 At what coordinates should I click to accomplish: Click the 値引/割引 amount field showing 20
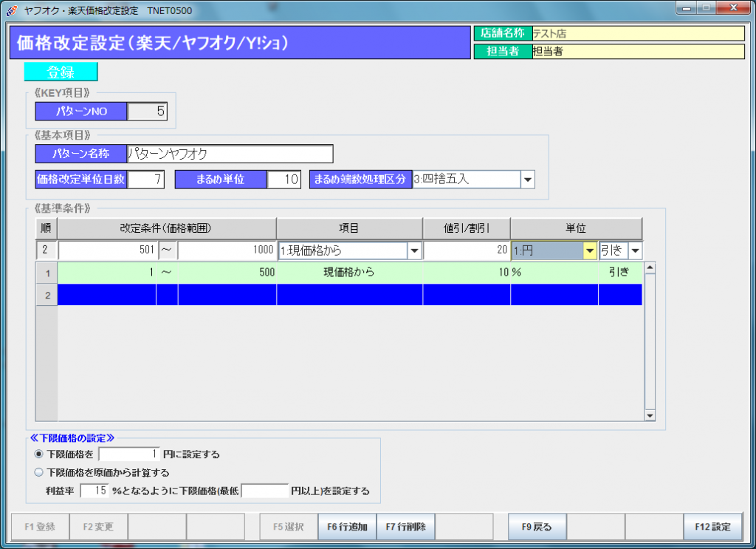(466, 250)
